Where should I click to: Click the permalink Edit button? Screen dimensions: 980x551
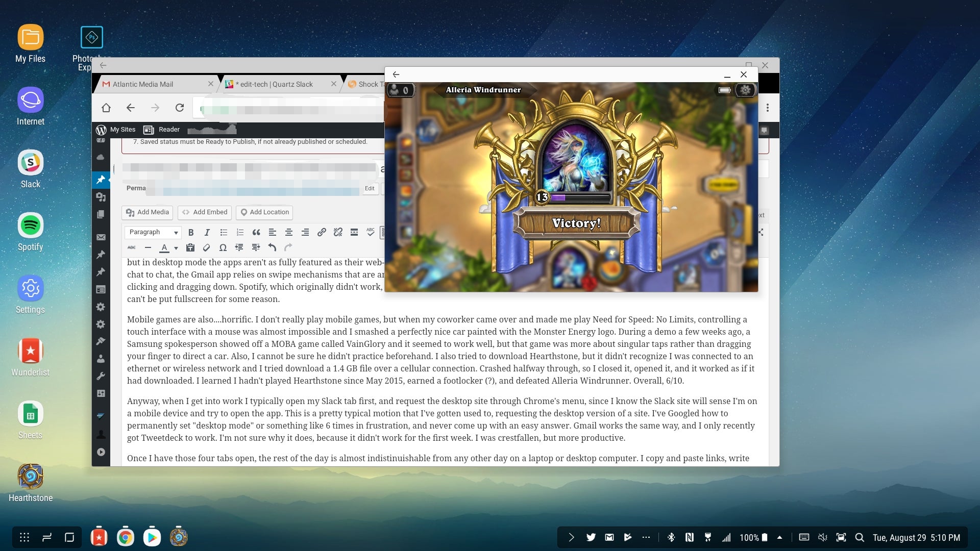(x=370, y=189)
